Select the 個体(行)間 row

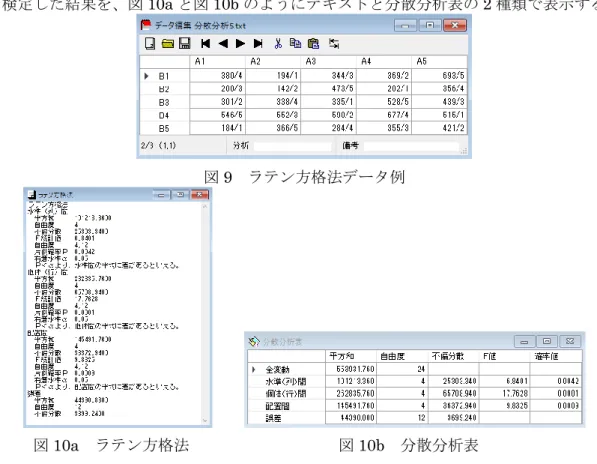click(x=415, y=394)
